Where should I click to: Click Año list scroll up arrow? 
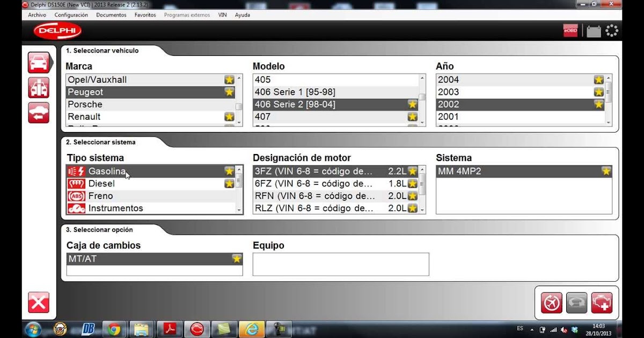tap(609, 78)
